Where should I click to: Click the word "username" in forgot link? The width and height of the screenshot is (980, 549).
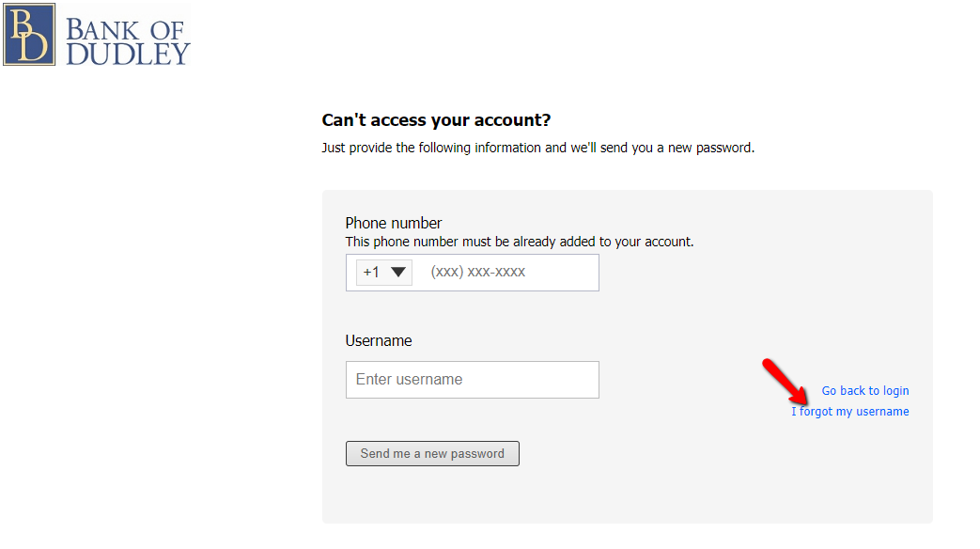point(882,412)
